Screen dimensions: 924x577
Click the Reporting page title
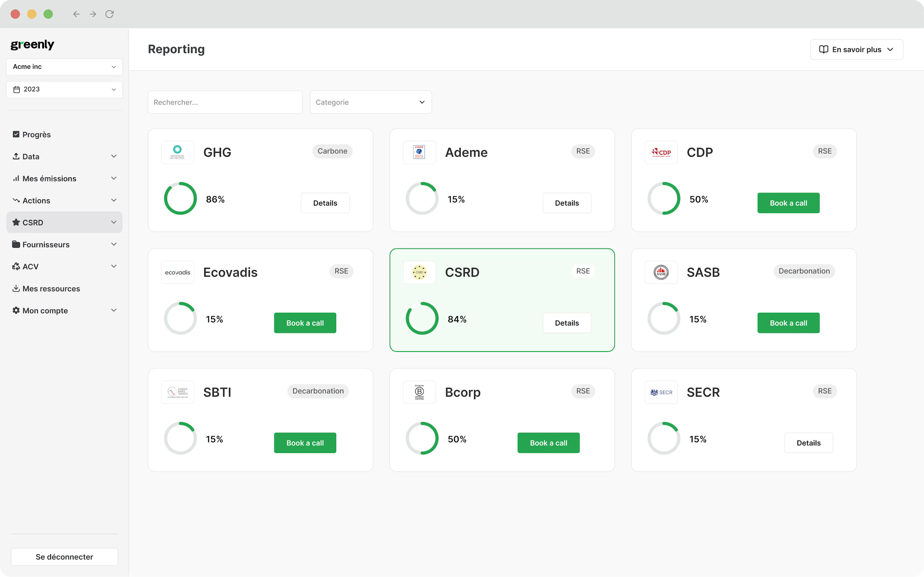click(176, 49)
